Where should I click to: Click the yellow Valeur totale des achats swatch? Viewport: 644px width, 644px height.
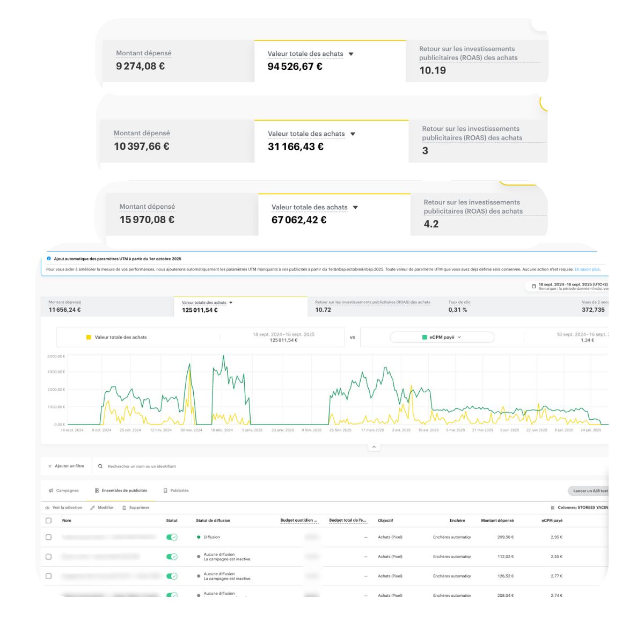(89, 338)
